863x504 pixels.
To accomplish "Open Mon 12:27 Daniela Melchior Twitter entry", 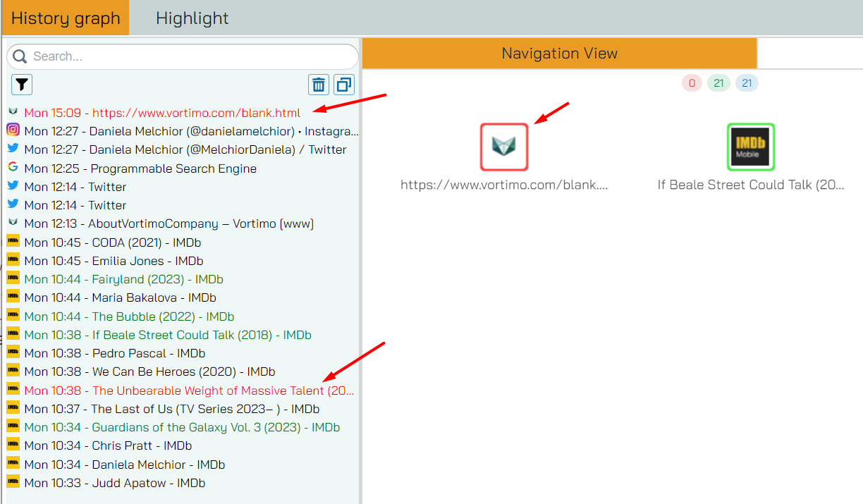I will [185, 149].
